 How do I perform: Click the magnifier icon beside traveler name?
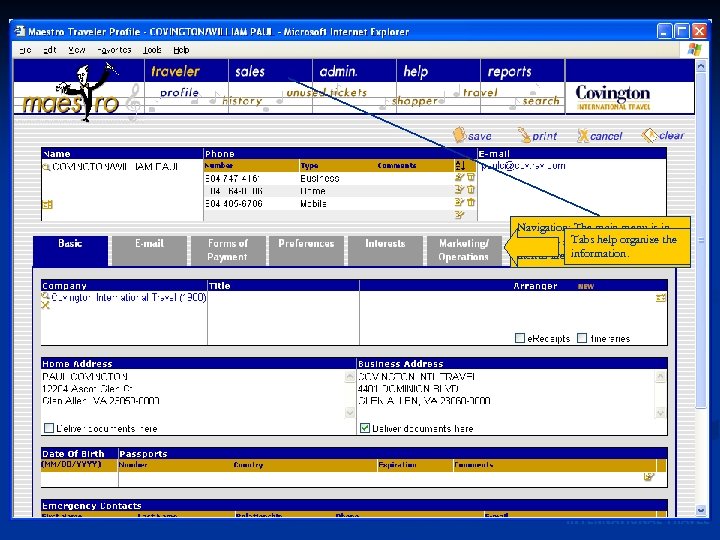pos(46,167)
